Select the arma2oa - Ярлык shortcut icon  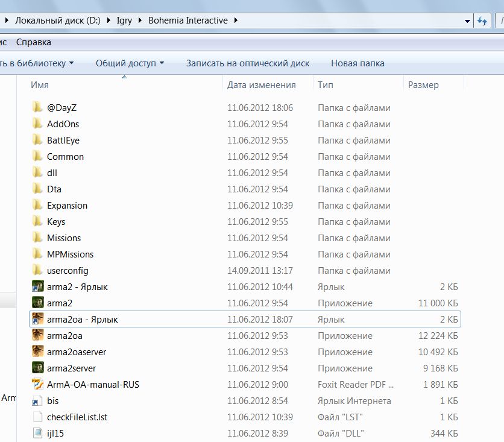[x=37, y=319]
